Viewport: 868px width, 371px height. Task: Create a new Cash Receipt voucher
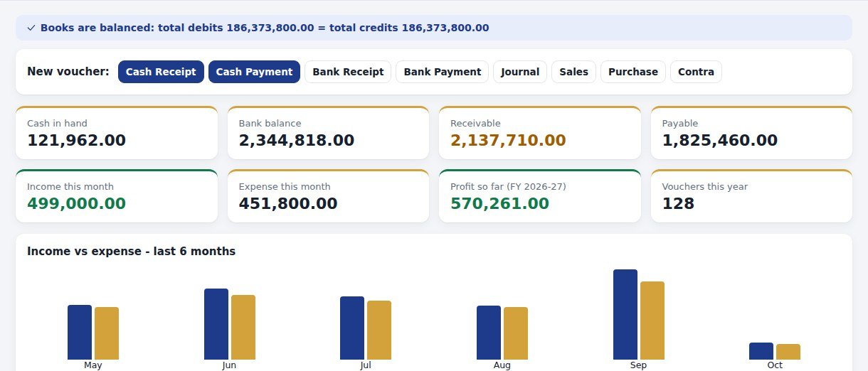pos(161,72)
